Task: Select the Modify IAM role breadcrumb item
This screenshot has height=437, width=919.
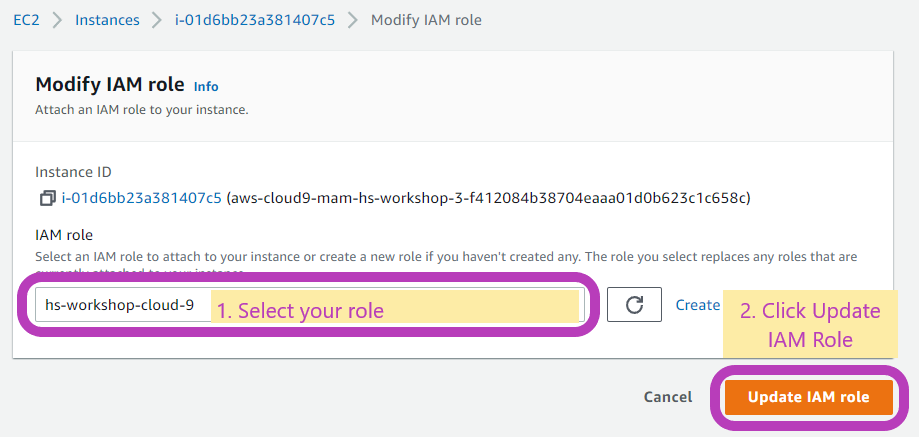Action: 426,20
